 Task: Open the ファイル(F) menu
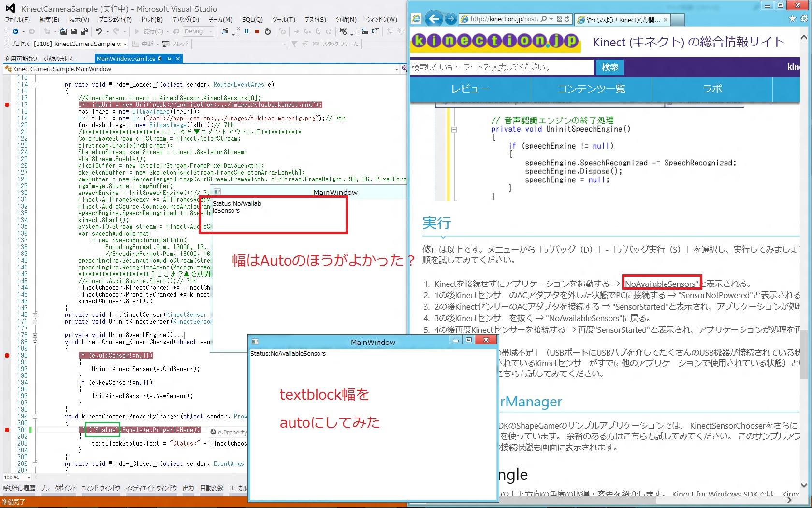pos(17,20)
